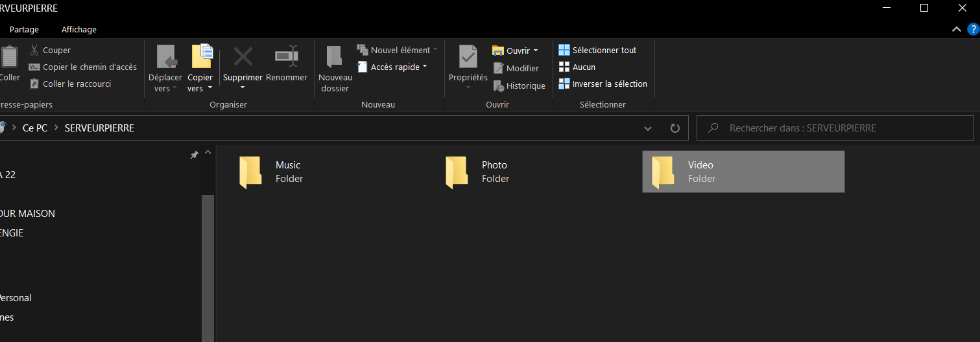This screenshot has width=980, height=342.
Task: Switch to the Partage tab
Action: (24, 29)
